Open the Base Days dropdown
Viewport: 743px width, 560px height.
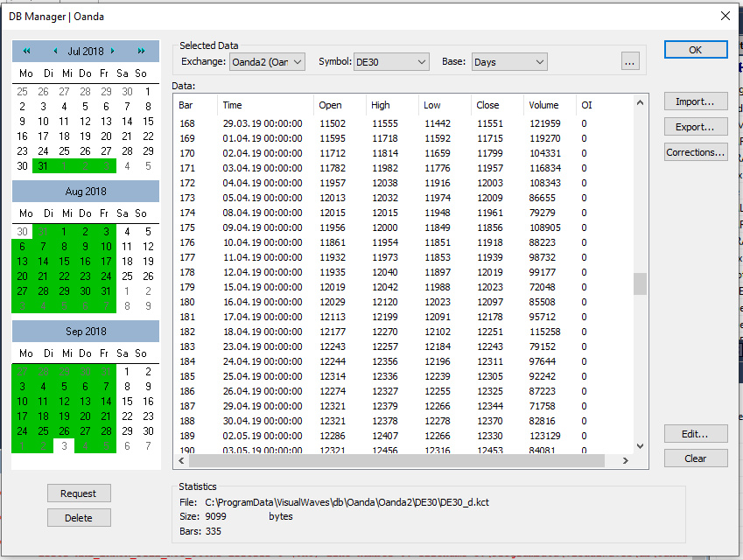click(509, 62)
